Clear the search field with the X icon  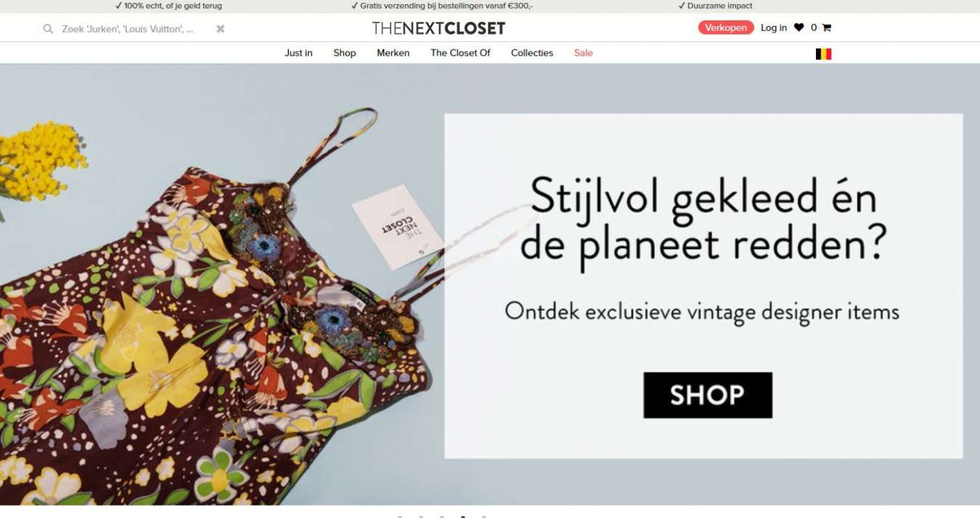pyautogui.click(x=221, y=29)
